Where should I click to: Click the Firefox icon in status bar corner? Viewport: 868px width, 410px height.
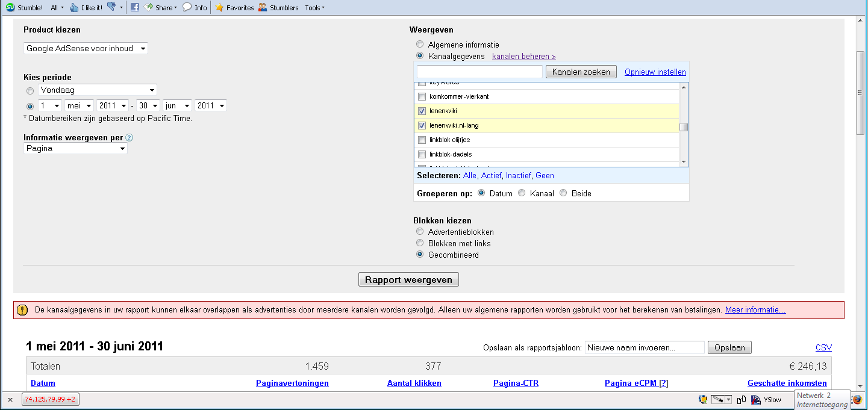[x=858, y=399]
